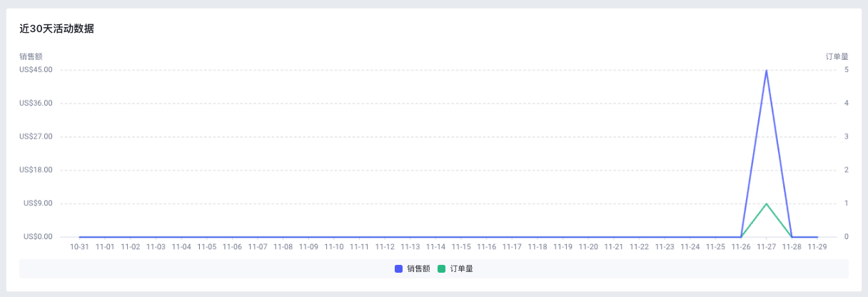Image resolution: width=868 pixels, height=297 pixels.
Task: Click the 11-26 date tick label
Action: 741,247
